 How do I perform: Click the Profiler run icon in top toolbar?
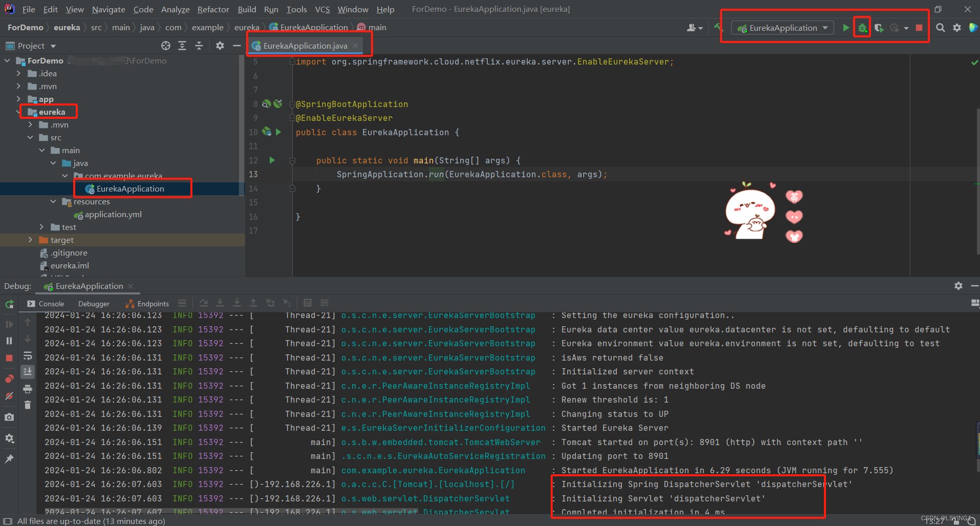(895, 28)
